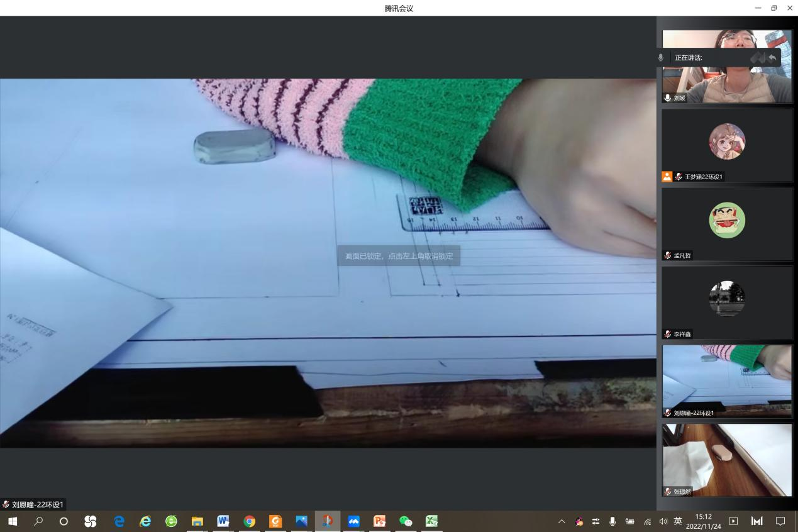Open Microsoft Word from taskbar
The image size is (798, 532).
coord(223,521)
